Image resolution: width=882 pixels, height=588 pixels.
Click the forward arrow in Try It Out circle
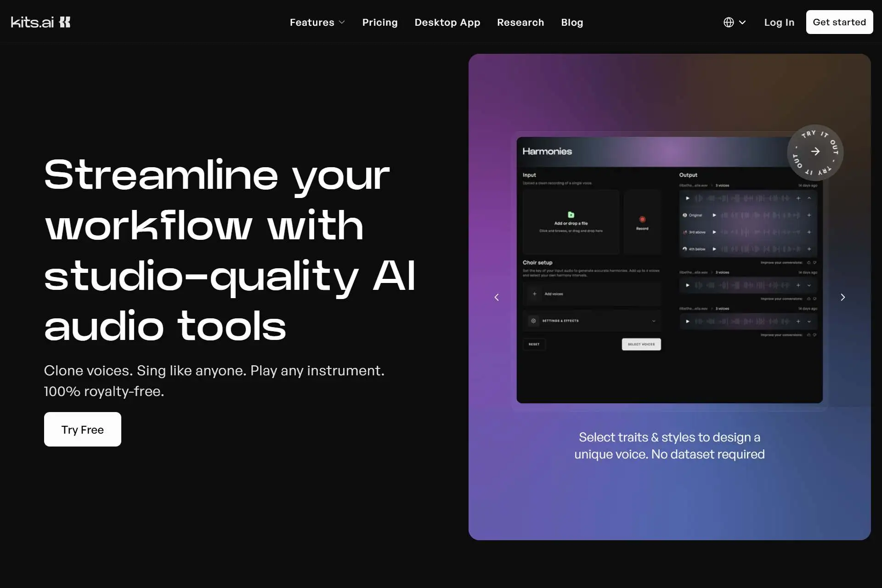click(815, 152)
